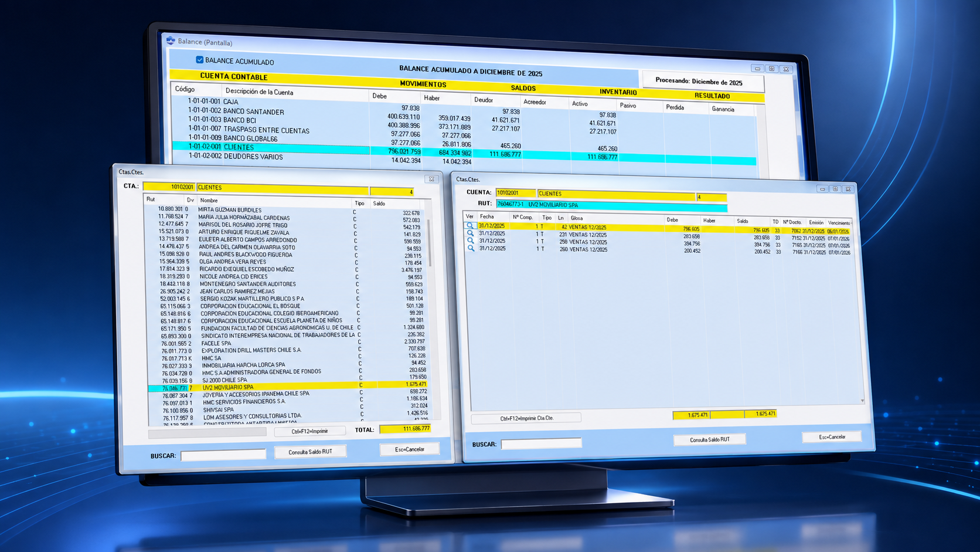Click the TOTAL value 111.686.777 field

click(405, 429)
